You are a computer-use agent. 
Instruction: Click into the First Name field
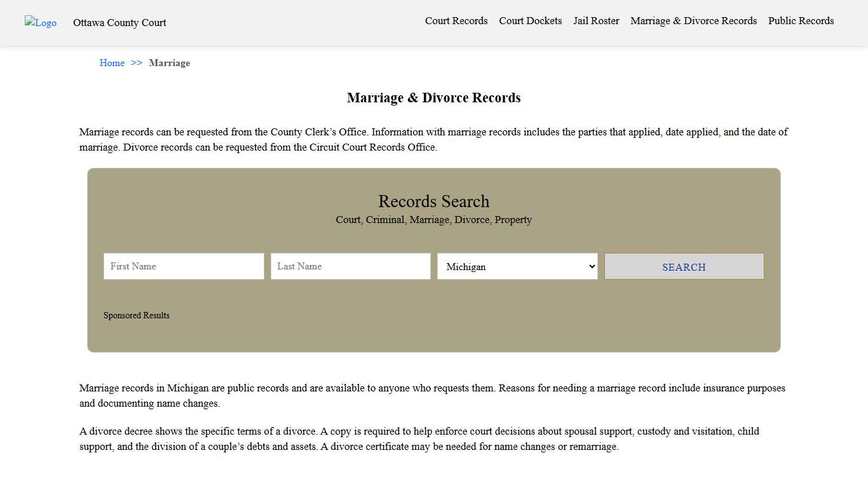point(183,266)
